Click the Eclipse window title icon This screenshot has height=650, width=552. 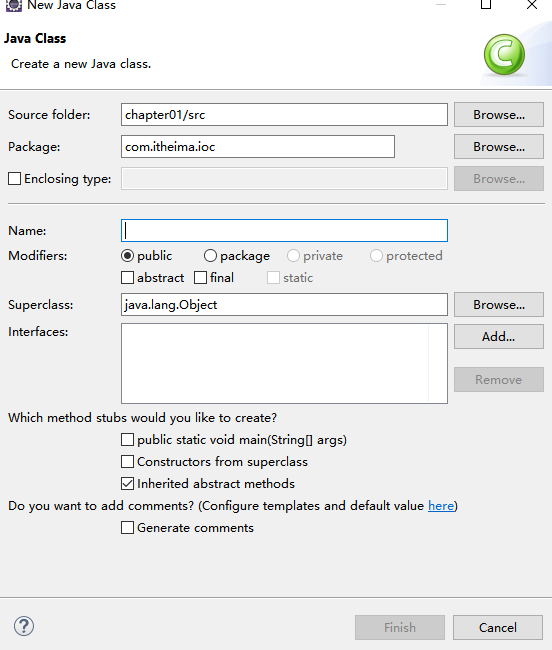point(14,5)
